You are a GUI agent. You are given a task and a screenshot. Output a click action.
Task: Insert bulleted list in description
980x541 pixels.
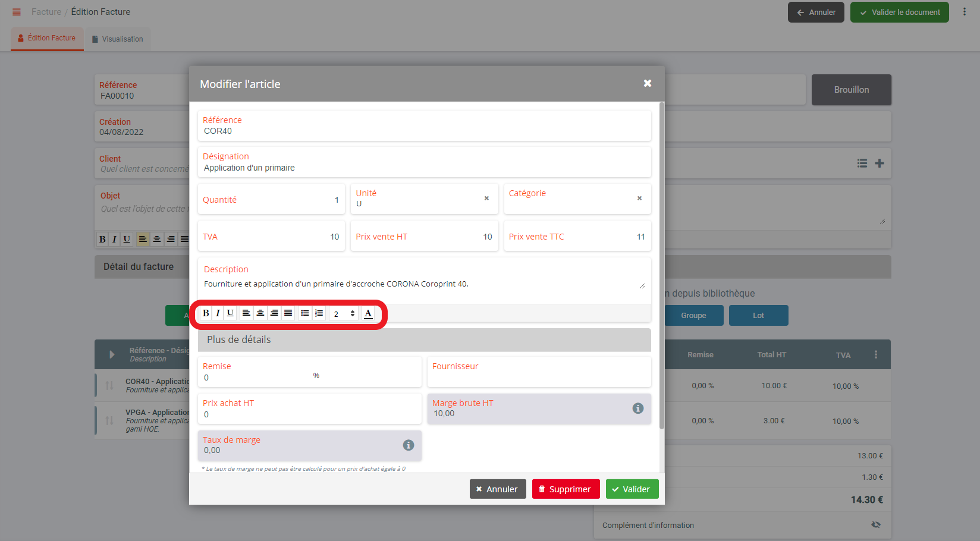point(304,313)
